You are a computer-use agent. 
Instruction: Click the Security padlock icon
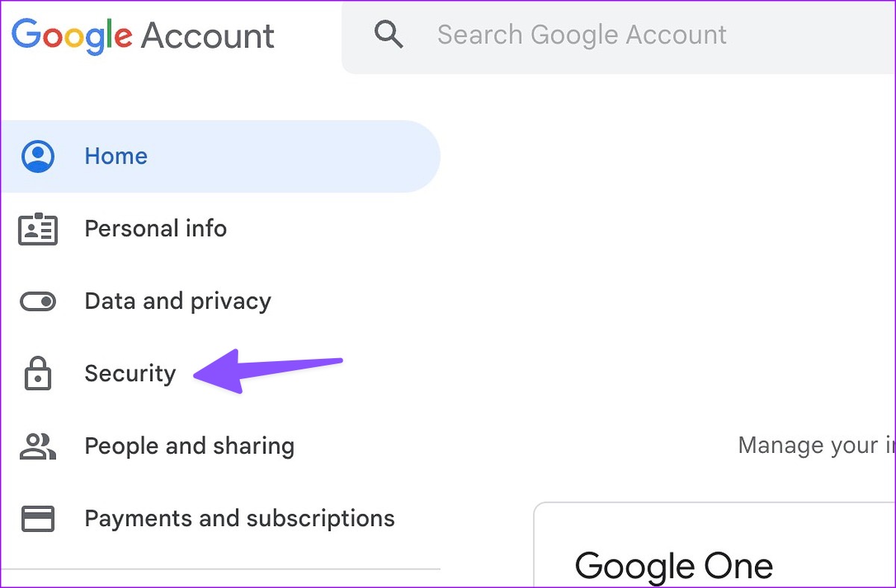click(x=37, y=374)
